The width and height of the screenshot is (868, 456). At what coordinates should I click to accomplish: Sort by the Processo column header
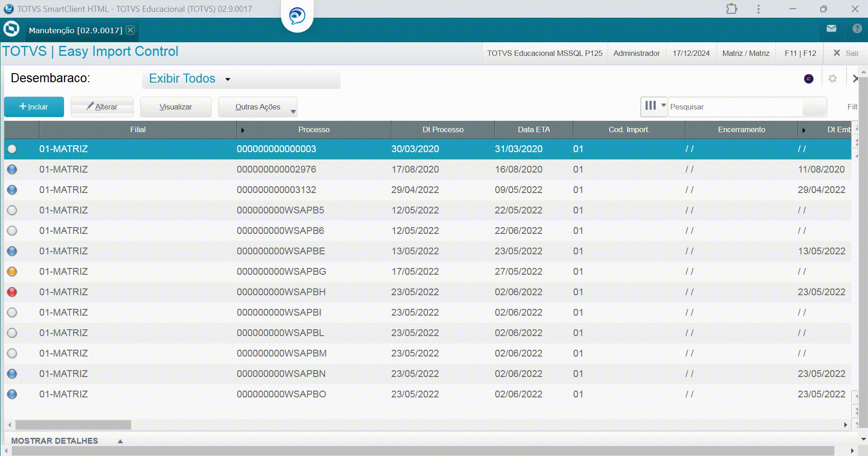pos(314,129)
